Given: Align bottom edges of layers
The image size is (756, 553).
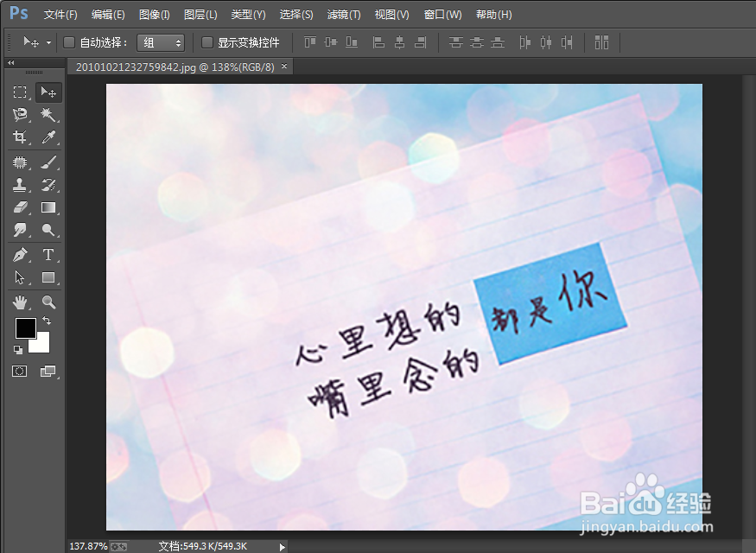Looking at the screenshot, I should (352, 42).
